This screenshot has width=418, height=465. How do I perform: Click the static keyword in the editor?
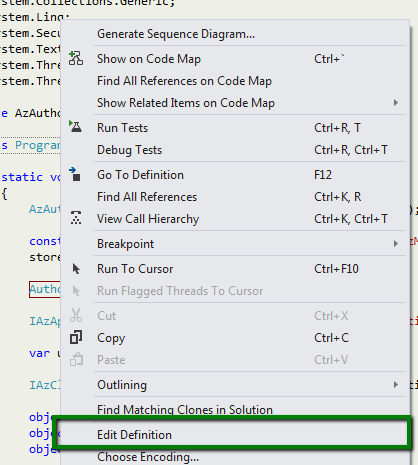tap(22, 177)
